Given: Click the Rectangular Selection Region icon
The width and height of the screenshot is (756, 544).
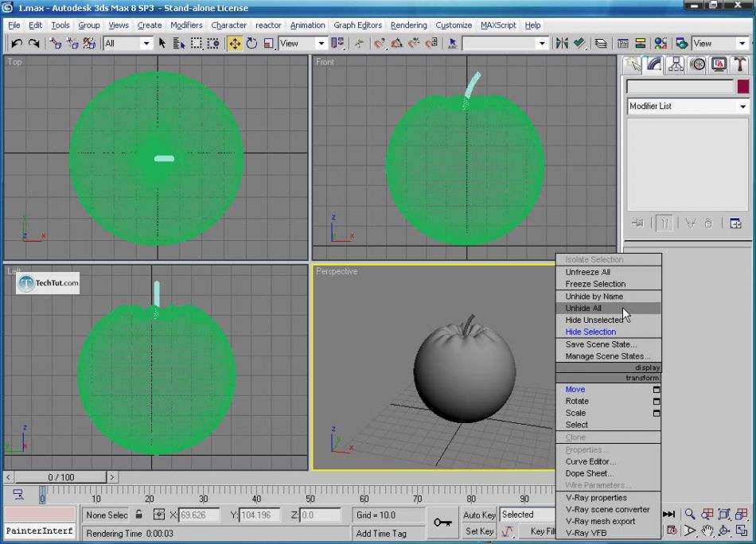Looking at the screenshot, I should (x=197, y=44).
